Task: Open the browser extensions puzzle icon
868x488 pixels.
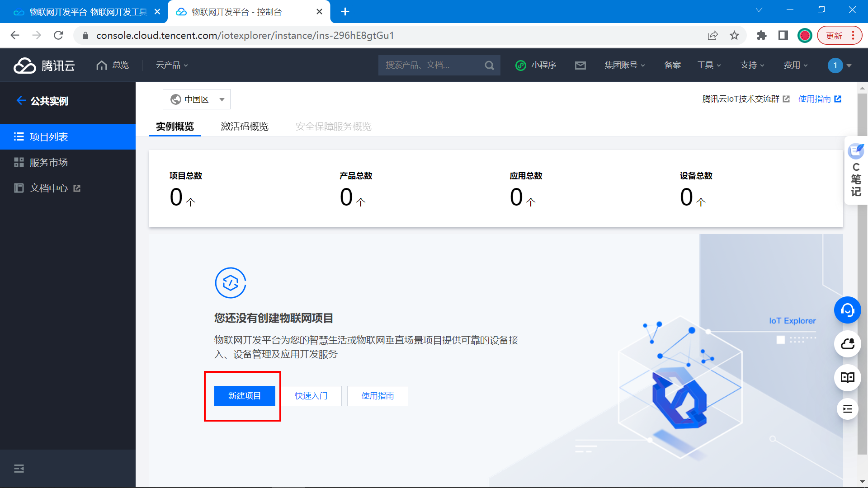Action: (x=761, y=36)
